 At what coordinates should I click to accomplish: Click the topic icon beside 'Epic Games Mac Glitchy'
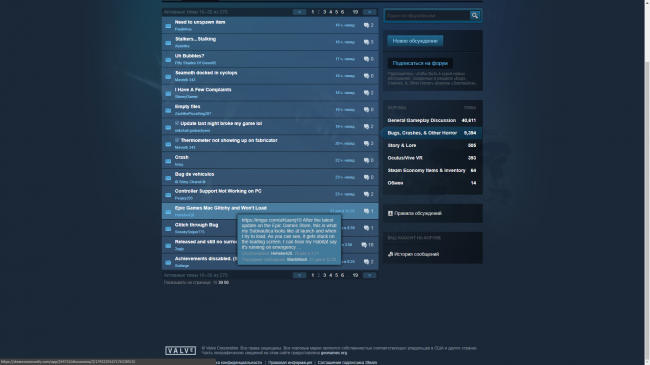[x=168, y=212]
